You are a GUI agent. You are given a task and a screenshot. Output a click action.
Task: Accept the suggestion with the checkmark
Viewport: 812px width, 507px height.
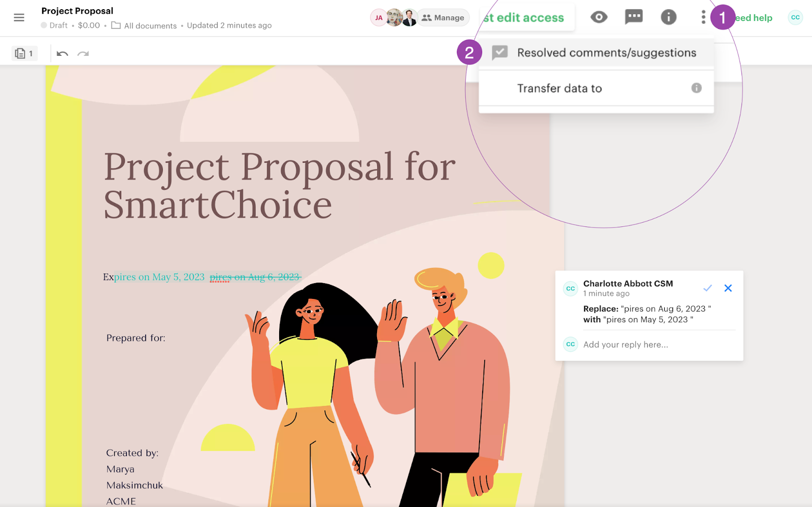tap(707, 288)
